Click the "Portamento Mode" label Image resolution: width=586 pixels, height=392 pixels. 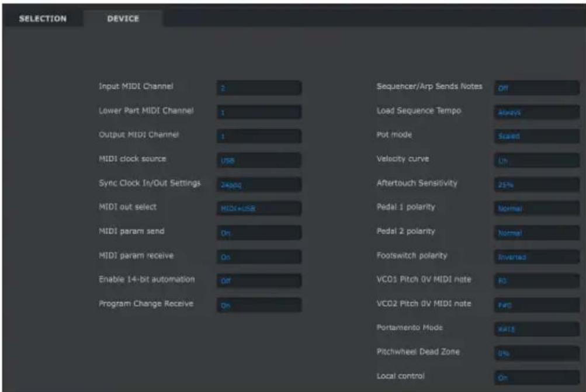[x=410, y=328]
